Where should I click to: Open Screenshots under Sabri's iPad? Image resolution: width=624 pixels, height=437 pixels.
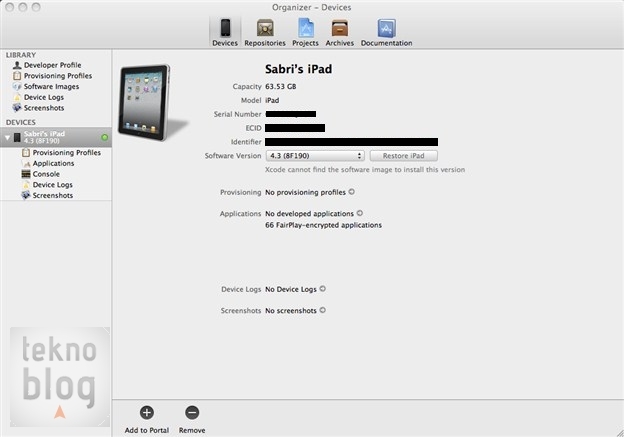(x=47, y=195)
